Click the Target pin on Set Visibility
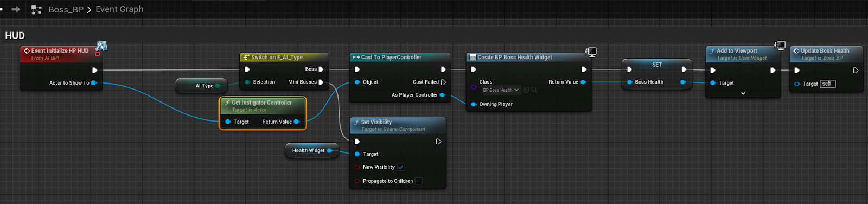Image resolution: width=868 pixels, height=204 pixels. tap(358, 155)
